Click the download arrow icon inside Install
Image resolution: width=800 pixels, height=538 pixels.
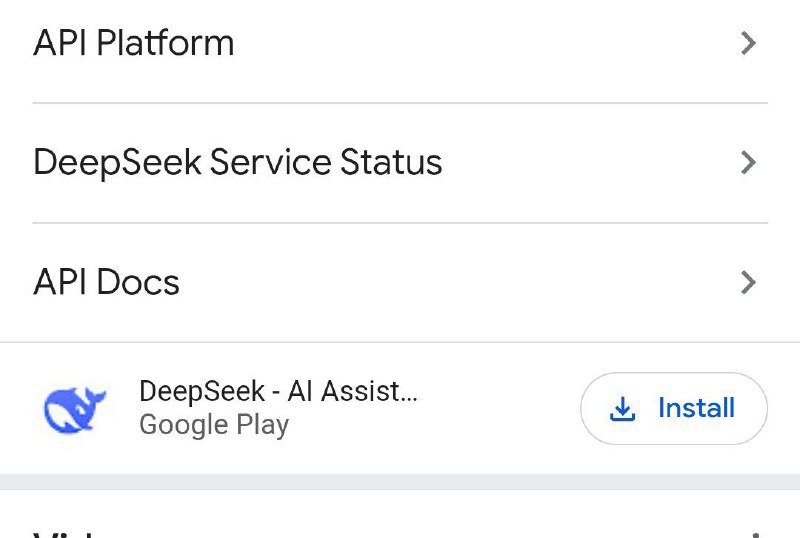tap(622, 409)
